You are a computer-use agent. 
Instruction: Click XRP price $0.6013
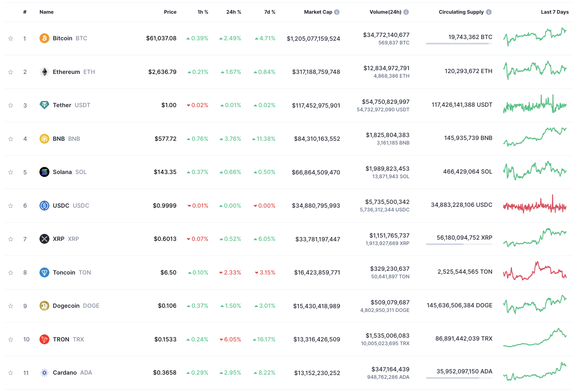point(165,239)
